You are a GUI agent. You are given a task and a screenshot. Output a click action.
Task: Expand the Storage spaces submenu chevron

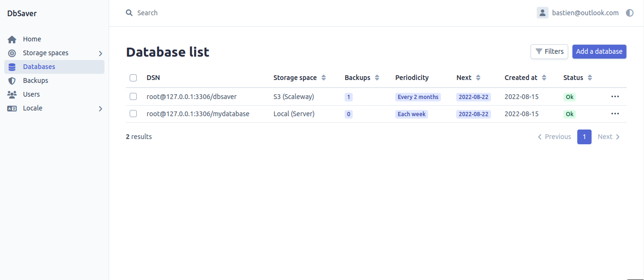(101, 53)
